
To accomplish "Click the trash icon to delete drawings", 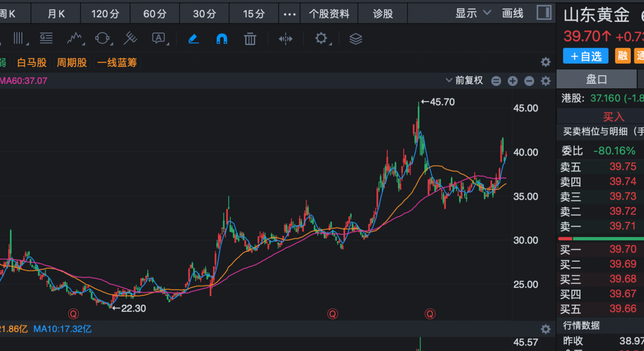I will click(x=250, y=39).
